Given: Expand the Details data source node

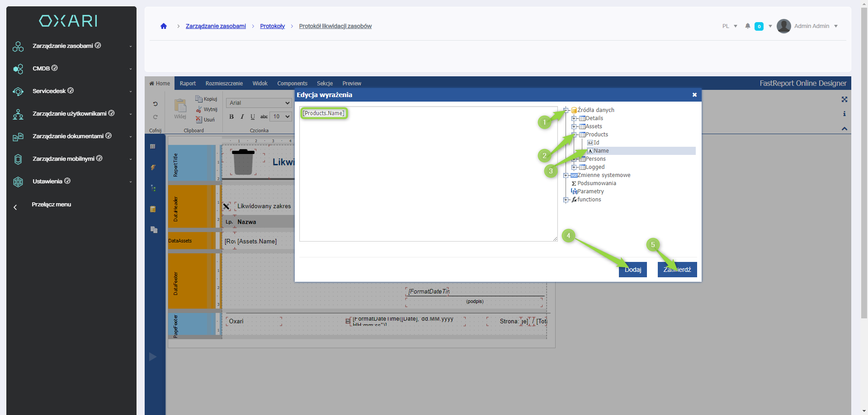Looking at the screenshot, I should tap(574, 118).
